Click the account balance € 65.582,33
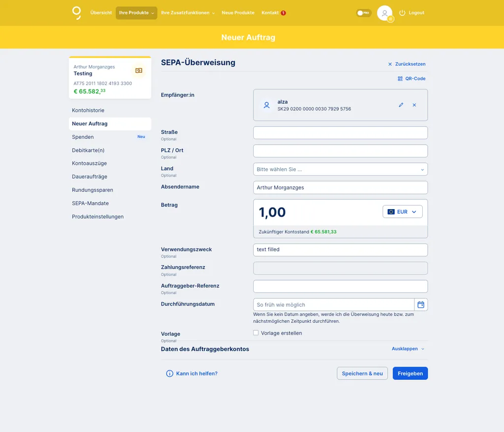Screen dimensions: 504x432 pyautogui.click(x=90, y=92)
